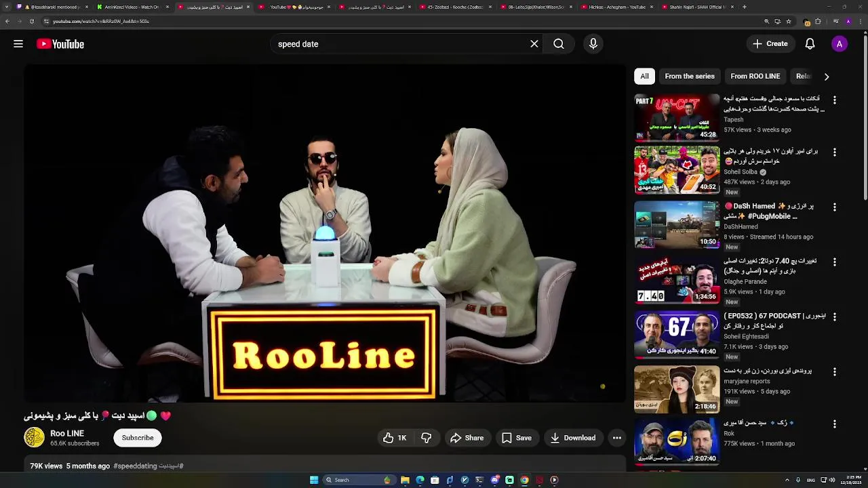Image resolution: width=868 pixels, height=488 pixels.
Task: Go to YouTube home via logo
Action: point(60,44)
